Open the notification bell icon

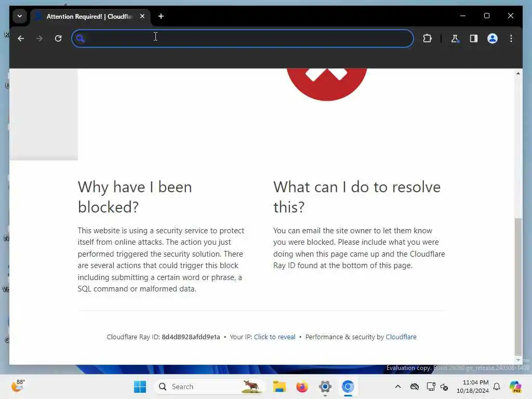click(497, 387)
